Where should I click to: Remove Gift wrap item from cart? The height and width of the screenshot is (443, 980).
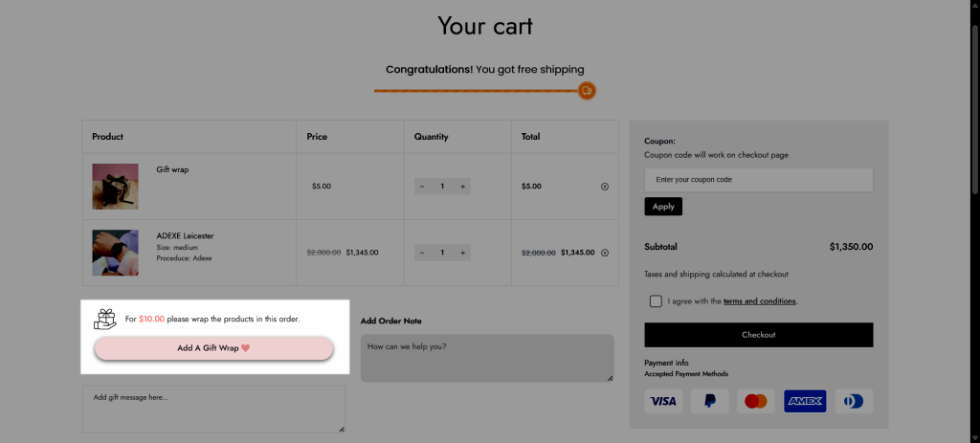click(605, 187)
